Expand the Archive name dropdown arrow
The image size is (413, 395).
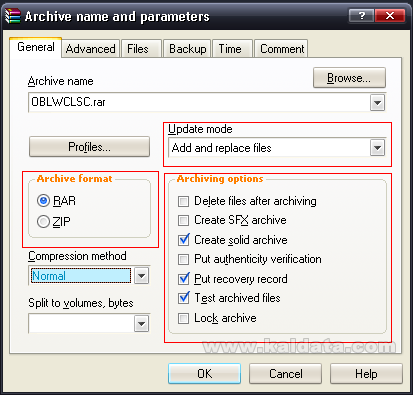pos(377,102)
